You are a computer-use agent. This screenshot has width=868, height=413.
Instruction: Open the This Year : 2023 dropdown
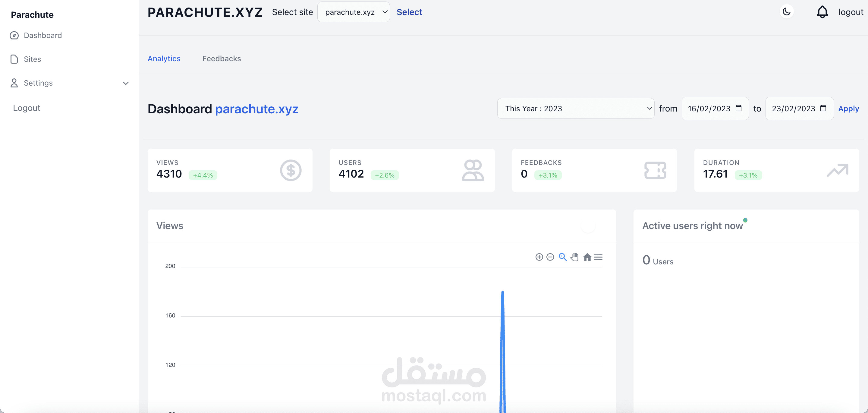tap(576, 109)
